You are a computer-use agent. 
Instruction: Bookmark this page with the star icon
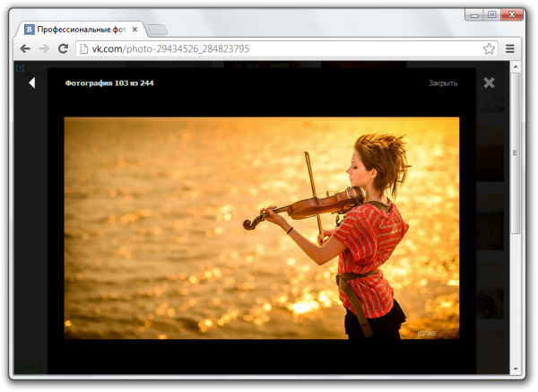pyautogui.click(x=489, y=48)
